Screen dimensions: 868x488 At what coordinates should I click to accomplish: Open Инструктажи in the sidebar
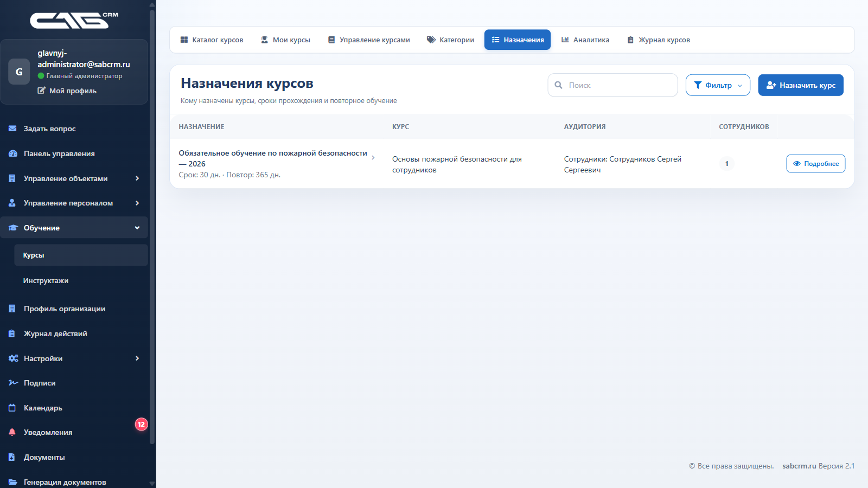81,280
